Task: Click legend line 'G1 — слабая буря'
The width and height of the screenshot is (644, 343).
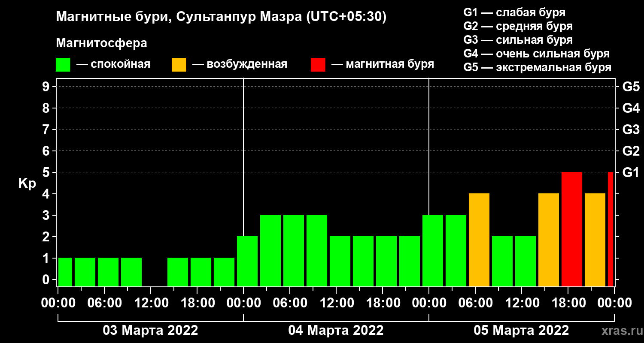Action: point(514,12)
